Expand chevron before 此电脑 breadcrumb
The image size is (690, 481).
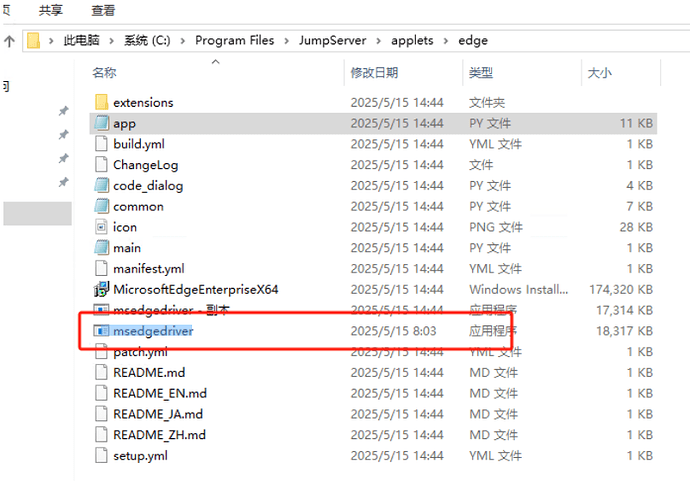click(x=51, y=41)
